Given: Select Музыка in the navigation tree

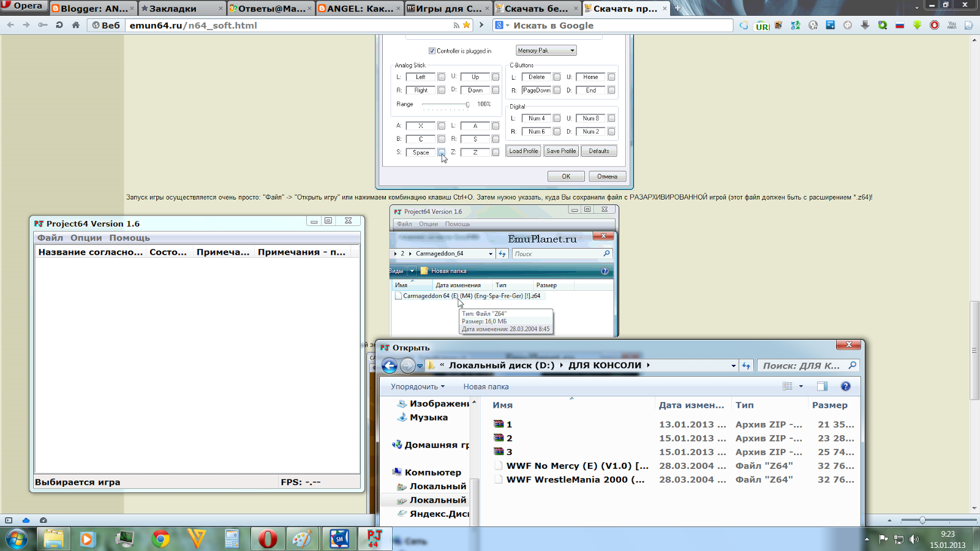Looking at the screenshot, I should point(428,418).
